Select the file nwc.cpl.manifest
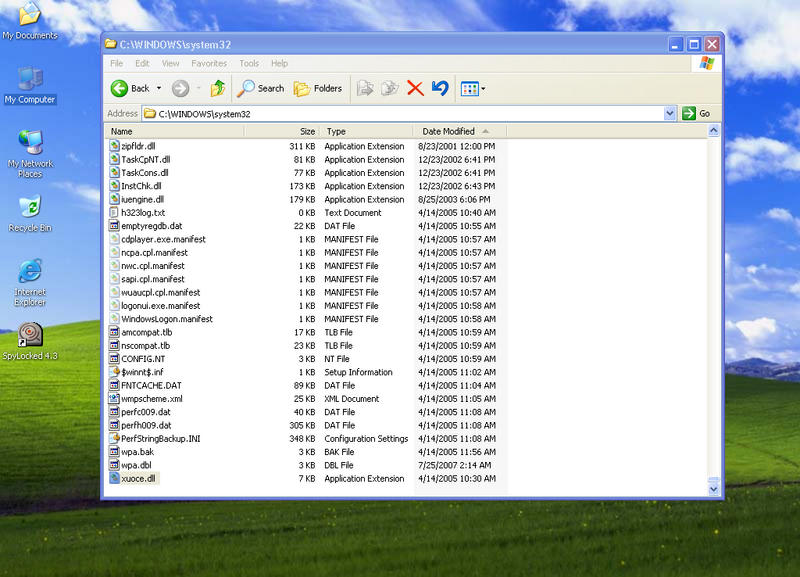Screen dimensions: 800x577 (153, 265)
